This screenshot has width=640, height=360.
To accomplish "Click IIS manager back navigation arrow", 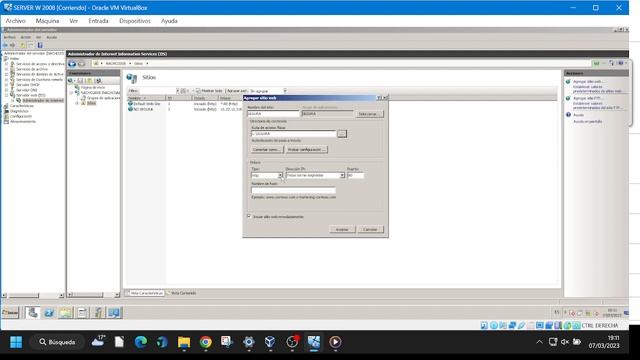I will [72, 64].
